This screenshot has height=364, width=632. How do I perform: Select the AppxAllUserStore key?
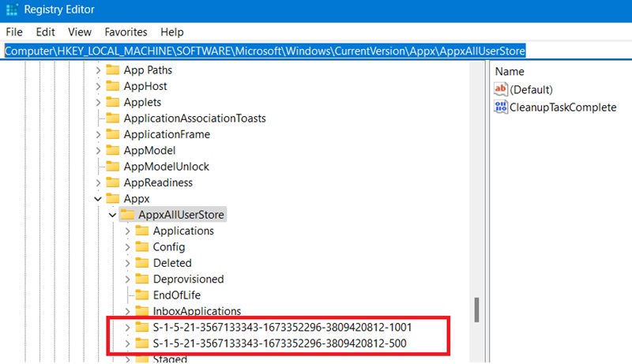tap(181, 215)
